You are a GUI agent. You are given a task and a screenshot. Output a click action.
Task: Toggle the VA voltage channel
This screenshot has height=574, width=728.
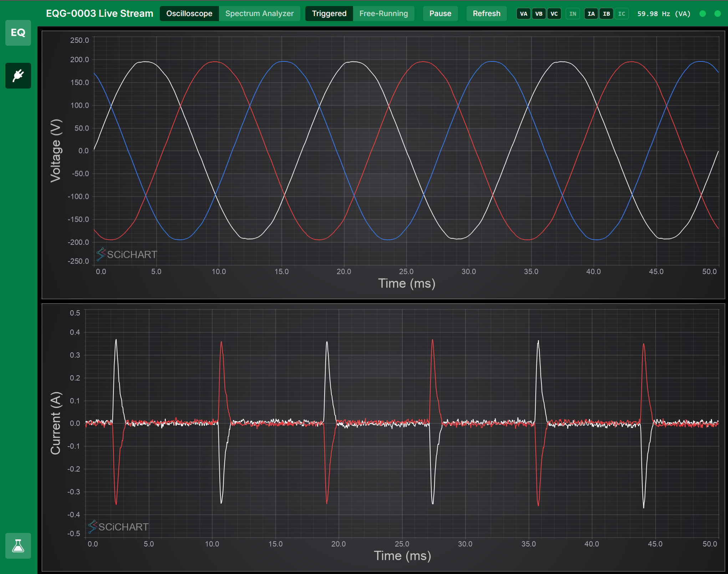[x=524, y=14]
